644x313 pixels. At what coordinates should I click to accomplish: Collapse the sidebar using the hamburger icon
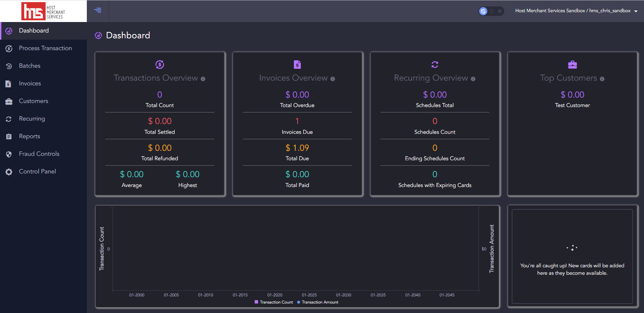pos(98,11)
